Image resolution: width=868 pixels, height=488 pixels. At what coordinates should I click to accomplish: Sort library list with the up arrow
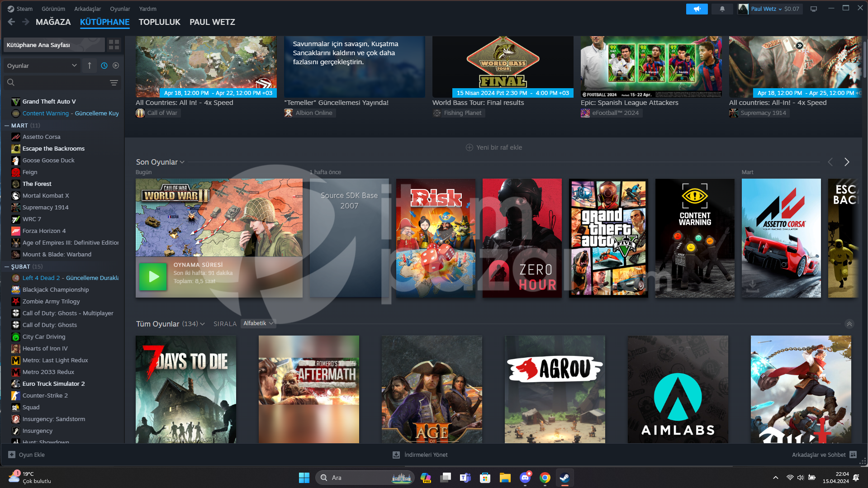point(90,66)
